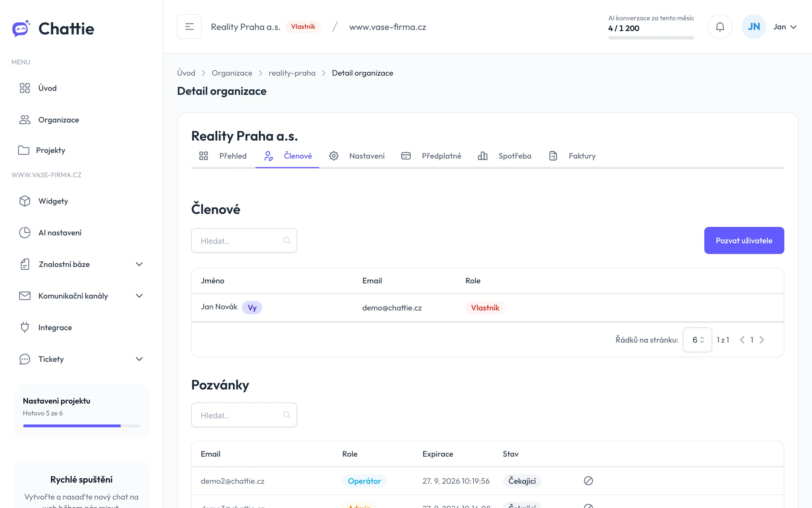
Task: Click the Integrace plug icon
Action: coord(25,327)
